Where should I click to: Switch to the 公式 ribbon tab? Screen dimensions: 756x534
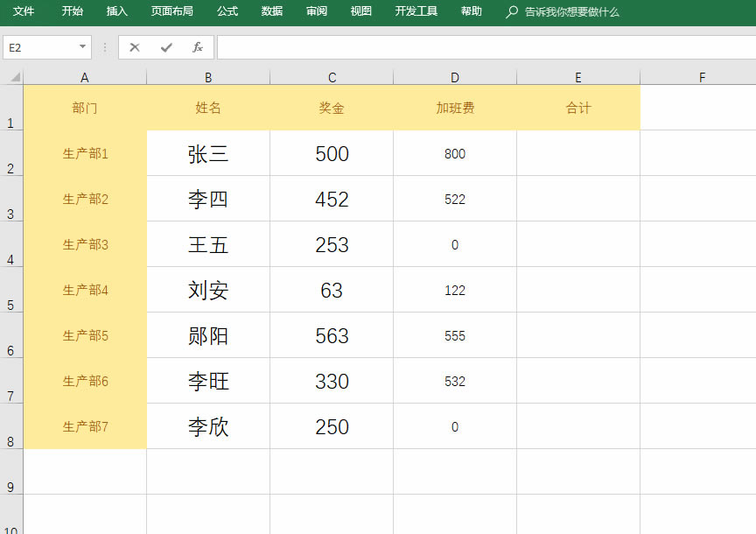[x=227, y=12]
